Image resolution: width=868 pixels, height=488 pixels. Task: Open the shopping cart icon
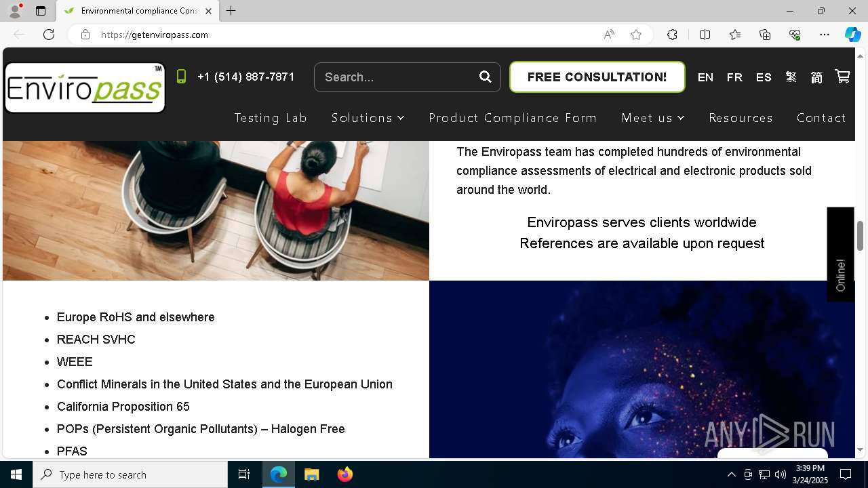[842, 77]
